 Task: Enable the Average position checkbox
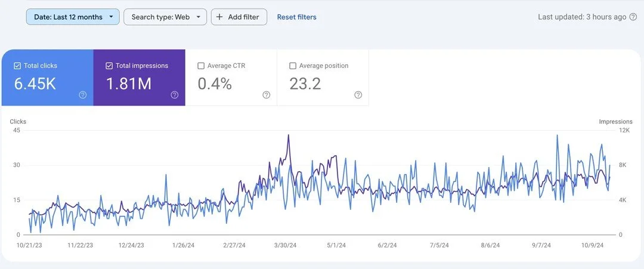pos(293,66)
